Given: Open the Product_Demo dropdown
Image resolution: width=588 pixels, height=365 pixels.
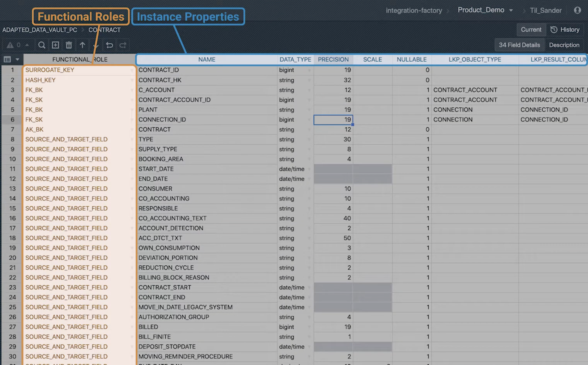Looking at the screenshot, I should (x=511, y=10).
